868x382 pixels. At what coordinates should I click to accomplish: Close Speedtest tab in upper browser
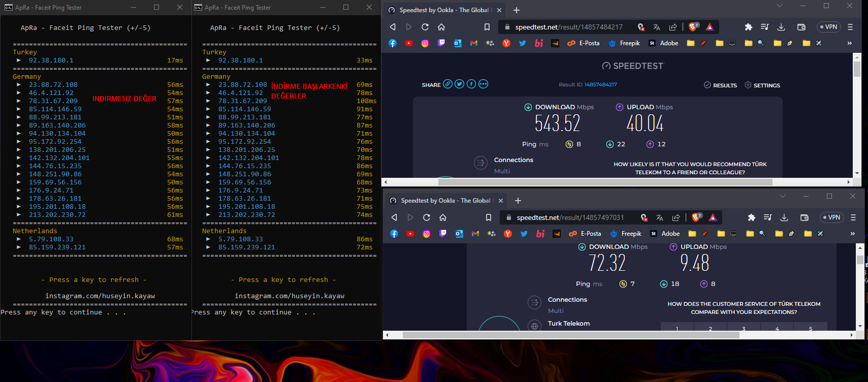499,10
